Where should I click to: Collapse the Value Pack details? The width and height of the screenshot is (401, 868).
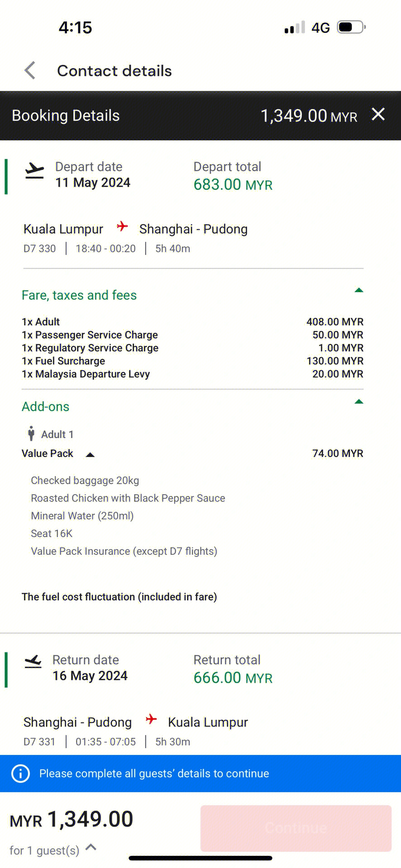click(90, 455)
